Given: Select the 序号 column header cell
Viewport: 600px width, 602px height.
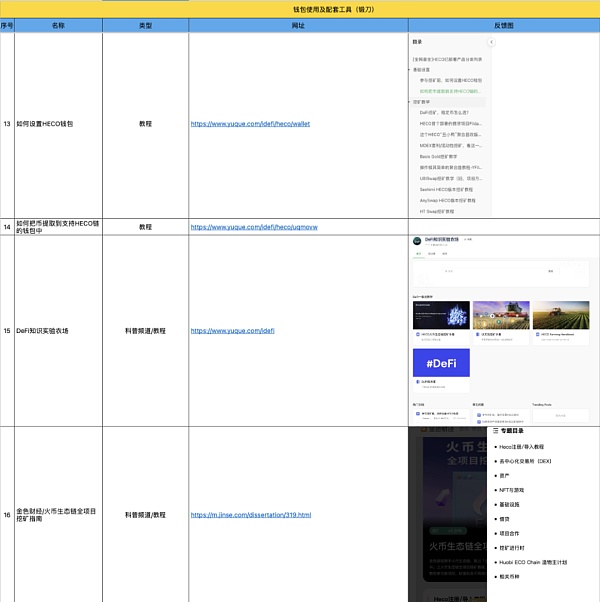Looking at the screenshot, I should [x=7, y=25].
